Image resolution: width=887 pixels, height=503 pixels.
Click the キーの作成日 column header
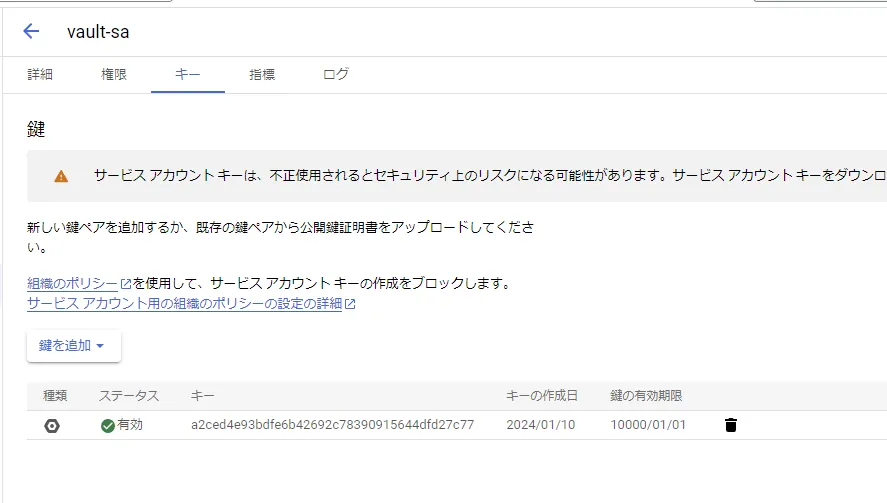tap(542, 396)
